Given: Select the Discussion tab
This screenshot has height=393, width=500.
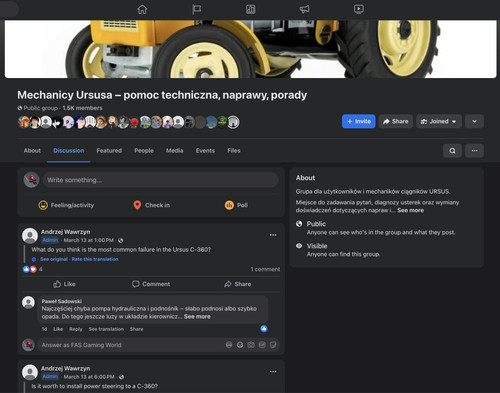Looking at the screenshot, I should coord(69,151).
